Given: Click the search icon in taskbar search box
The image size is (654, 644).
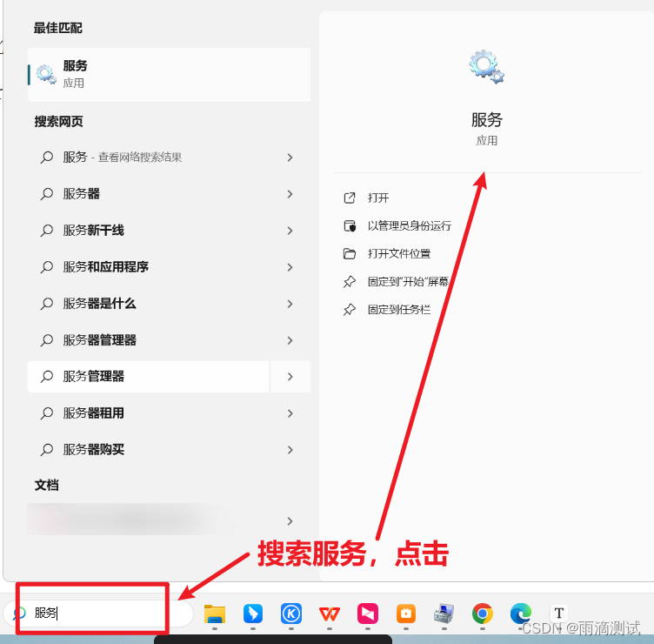Looking at the screenshot, I should click(x=19, y=614).
